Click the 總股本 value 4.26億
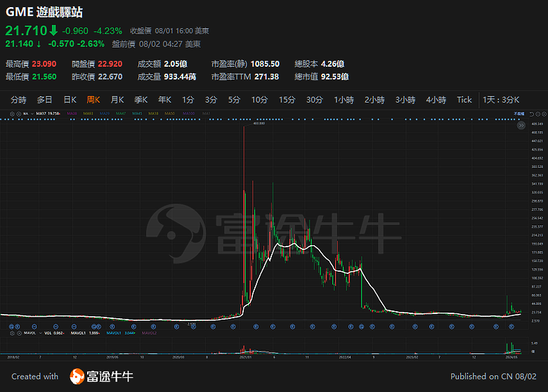 (332, 64)
